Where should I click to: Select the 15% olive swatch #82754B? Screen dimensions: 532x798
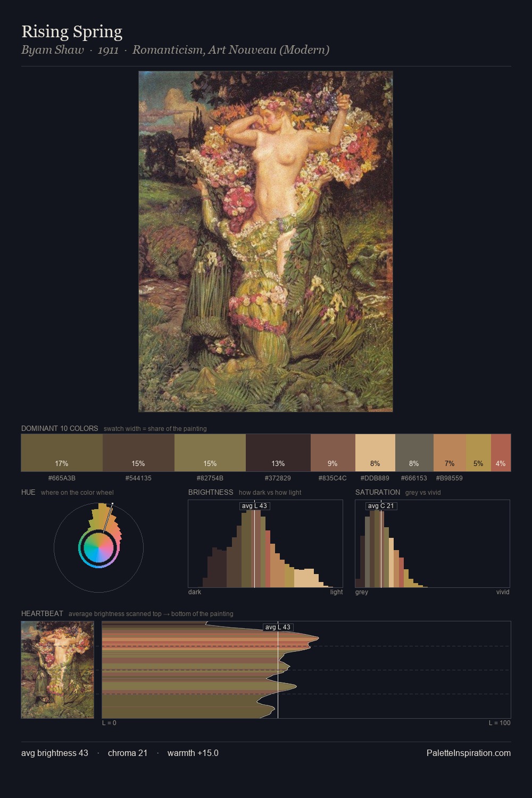[x=210, y=453]
